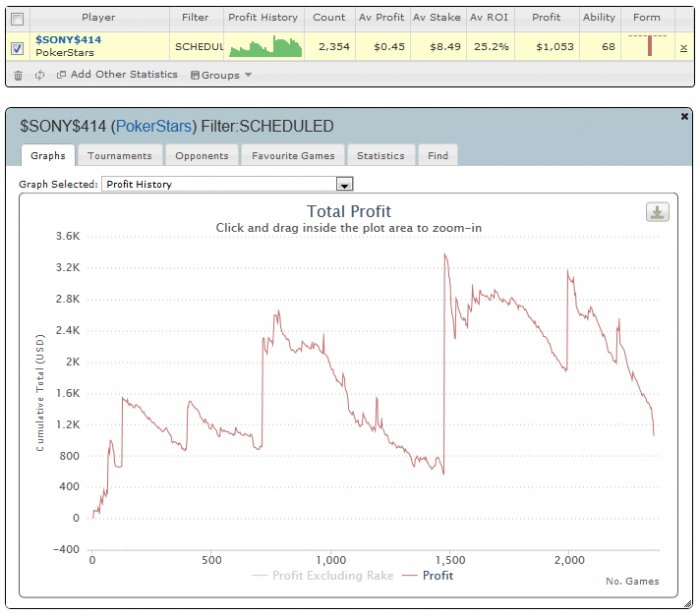Screen dimensions: 700x615
Task: Sort by the Player column header
Action: [99, 17]
